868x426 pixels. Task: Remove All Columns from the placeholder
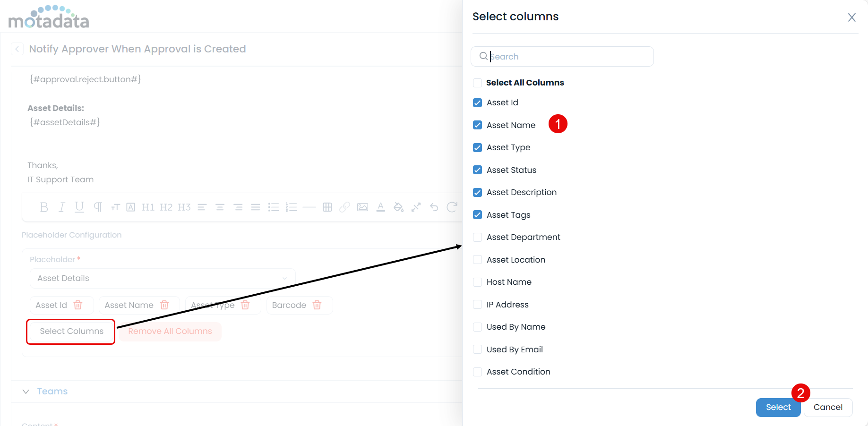click(170, 331)
